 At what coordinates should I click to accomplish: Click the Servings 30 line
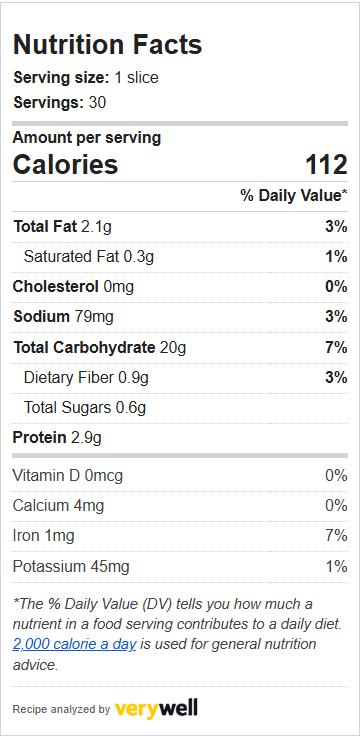pos(59,102)
